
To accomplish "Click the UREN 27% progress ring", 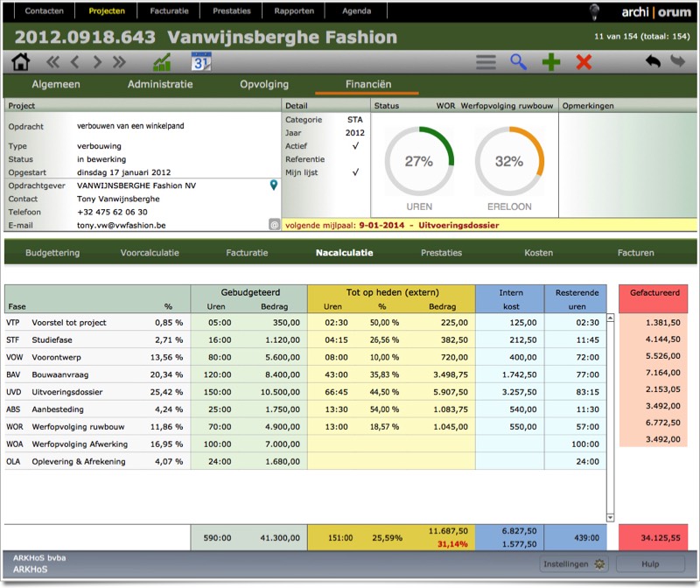I will tap(419, 162).
